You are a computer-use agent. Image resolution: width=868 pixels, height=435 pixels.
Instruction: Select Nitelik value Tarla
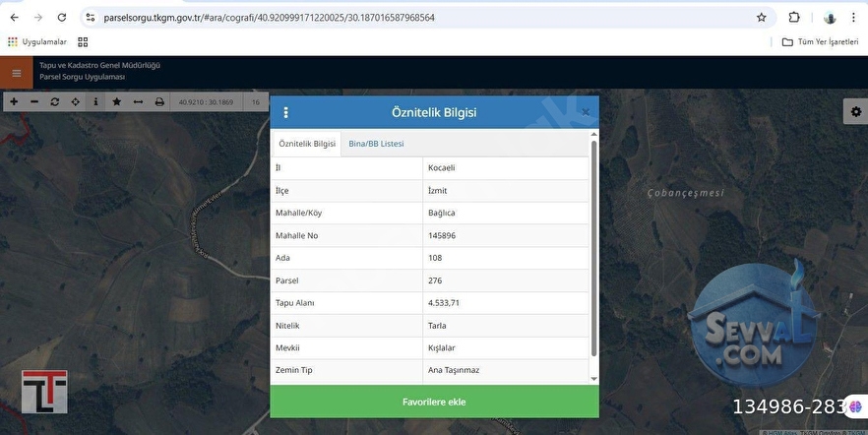[x=506, y=326]
